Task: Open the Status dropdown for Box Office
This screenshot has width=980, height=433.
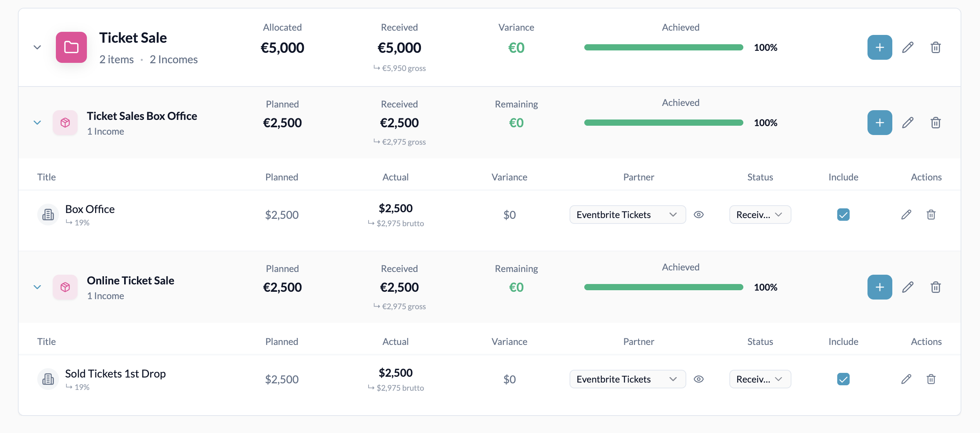Action: point(760,214)
